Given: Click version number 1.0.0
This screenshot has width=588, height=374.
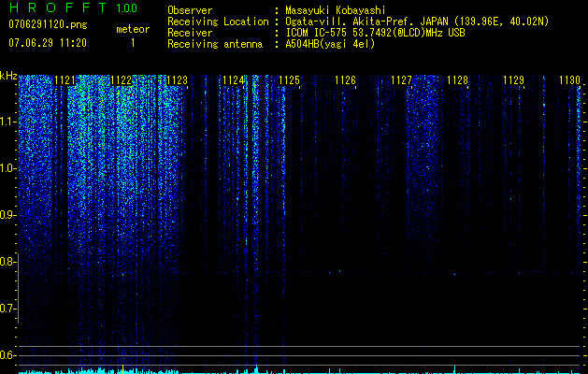Looking at the screenshot, I should [127, 8].
